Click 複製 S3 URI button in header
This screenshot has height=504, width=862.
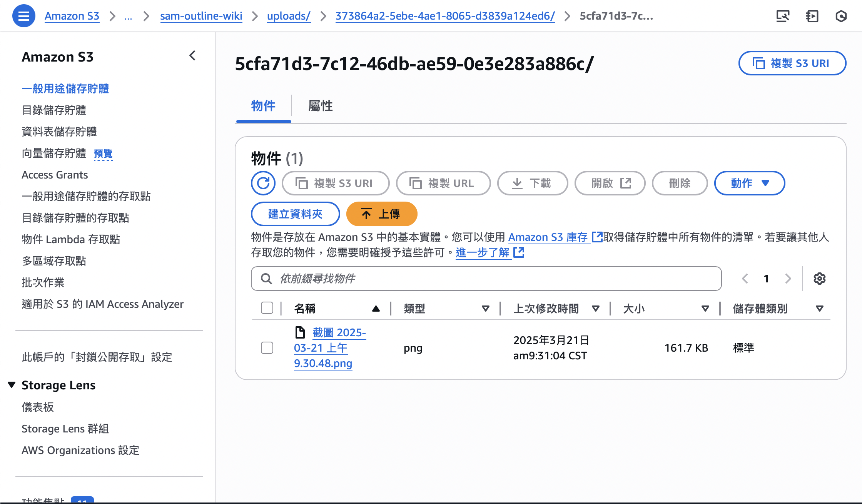(x=792, y=63)
